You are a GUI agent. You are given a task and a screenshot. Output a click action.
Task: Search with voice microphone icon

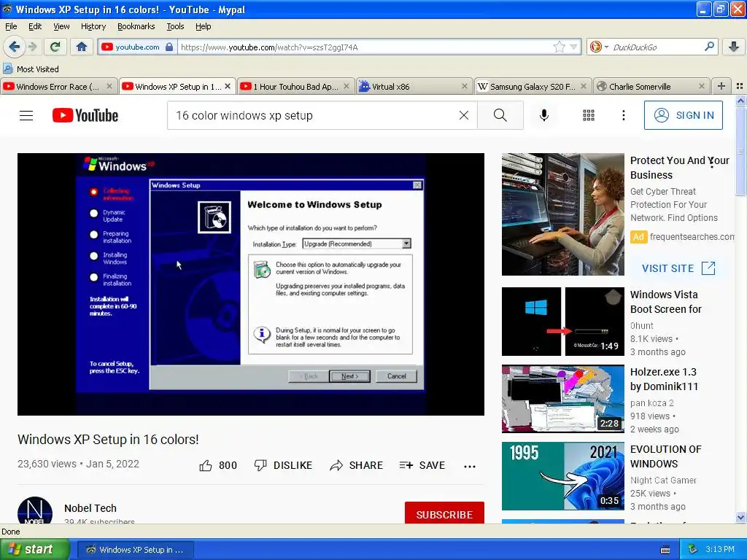coord(544,115)
